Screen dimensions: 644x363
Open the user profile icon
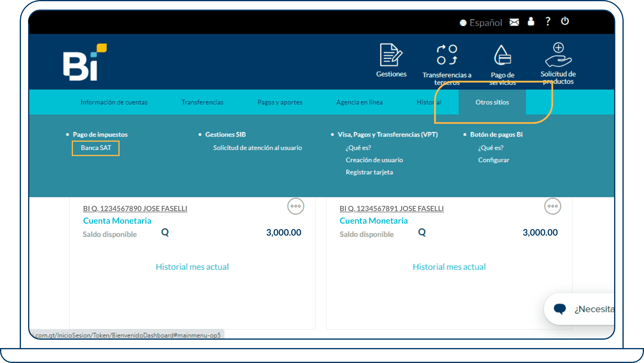point(531,21)
